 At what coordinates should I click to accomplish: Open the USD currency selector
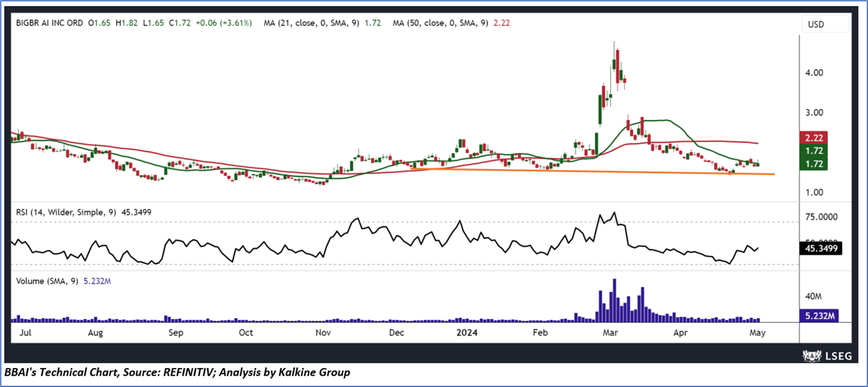click(x=825, y=24)
